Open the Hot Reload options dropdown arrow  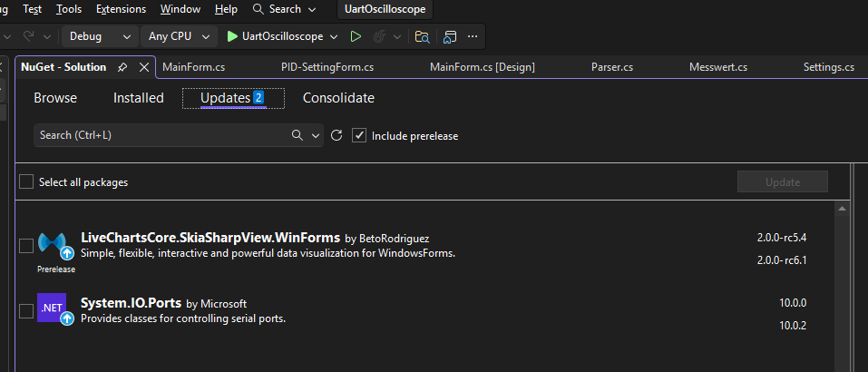[397, 36]
